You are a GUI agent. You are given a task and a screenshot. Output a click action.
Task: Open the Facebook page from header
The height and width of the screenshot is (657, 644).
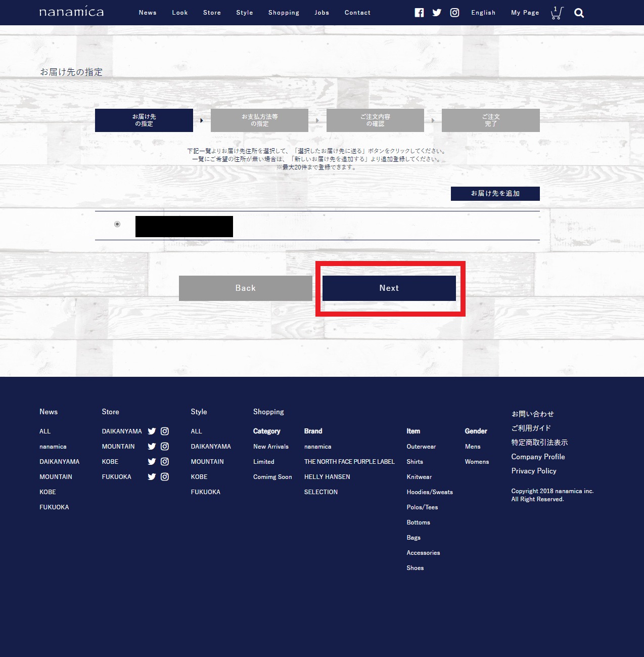pos(419,13)
